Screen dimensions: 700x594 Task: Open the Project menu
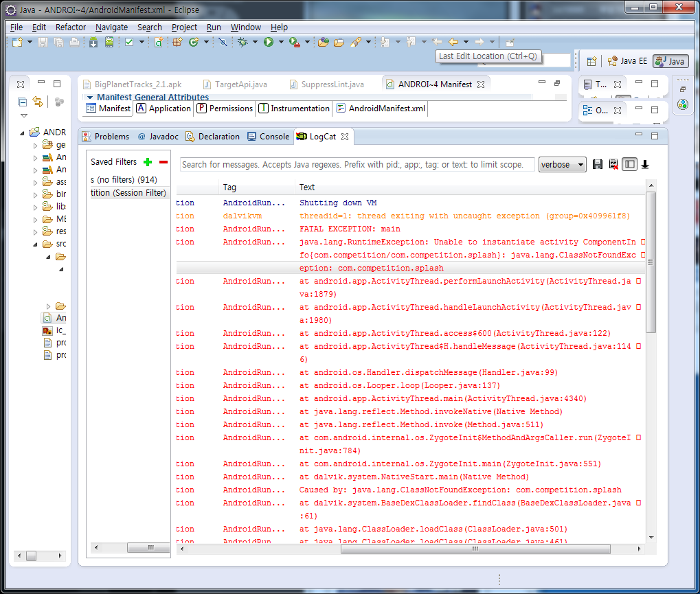coord(184,27)
